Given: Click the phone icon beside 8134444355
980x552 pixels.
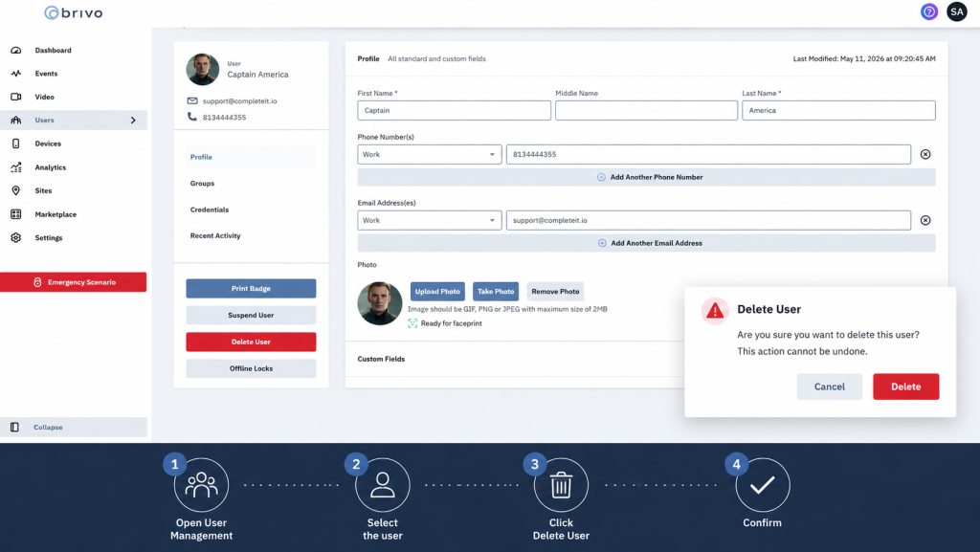Looking at the screenshot, I should 191,117.
